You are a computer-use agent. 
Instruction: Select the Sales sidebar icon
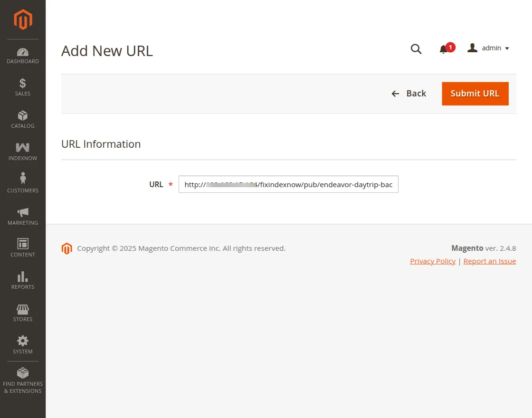tap(22, 87)
